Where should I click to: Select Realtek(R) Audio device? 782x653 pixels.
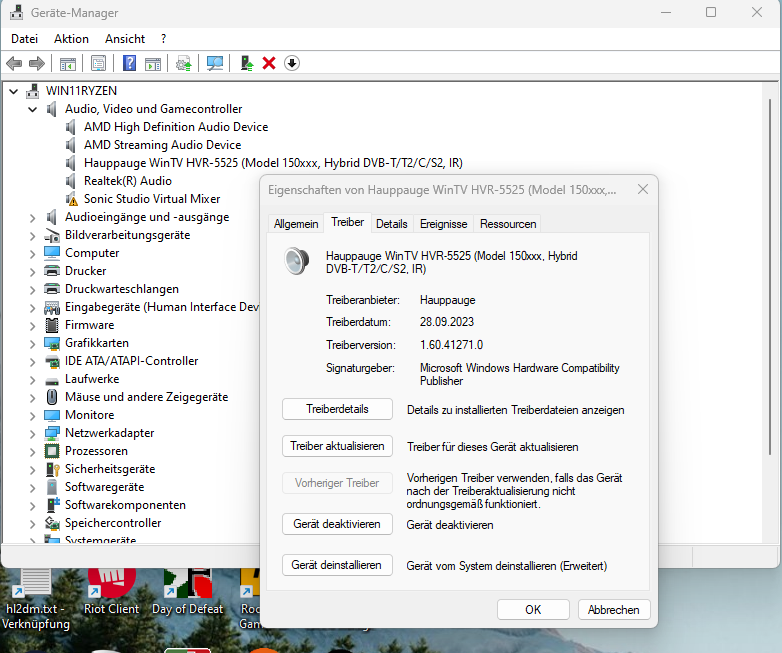coord(128,181)
